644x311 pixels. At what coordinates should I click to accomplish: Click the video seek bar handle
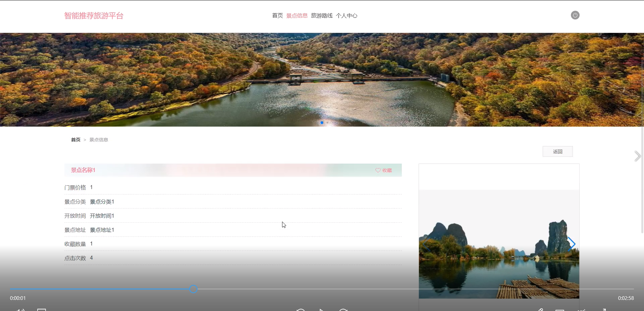click(x=193, y=289)
